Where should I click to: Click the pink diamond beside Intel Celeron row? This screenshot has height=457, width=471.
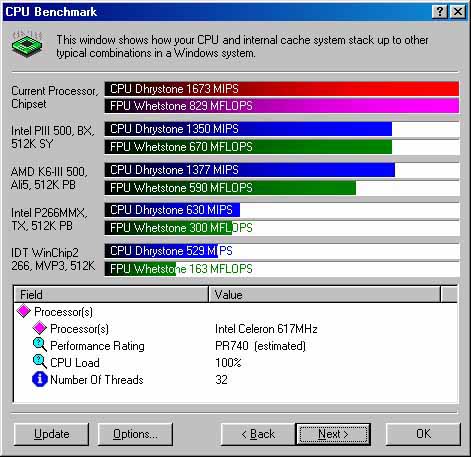point(40,328)
